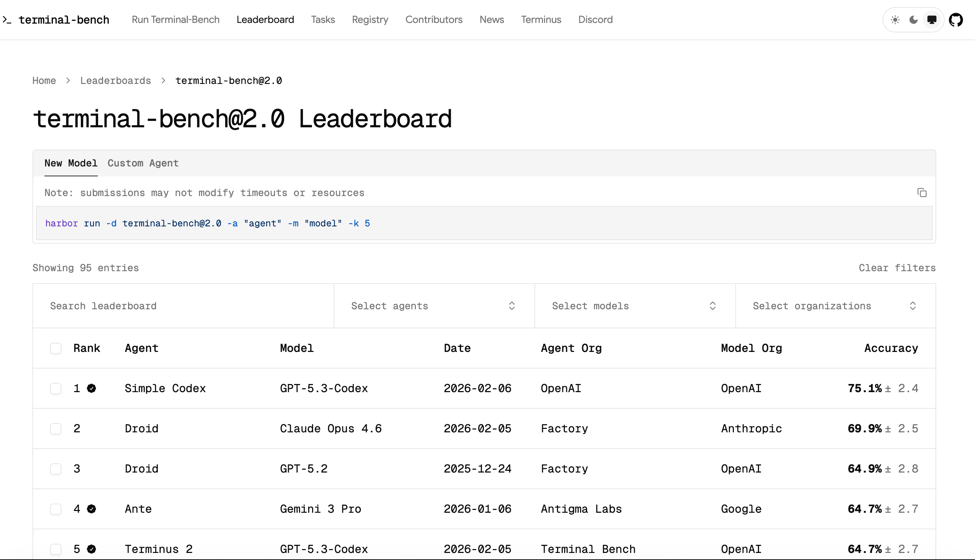Open the Select models dropdown
This screenshot has width=975, height=560.
(634, 306)
